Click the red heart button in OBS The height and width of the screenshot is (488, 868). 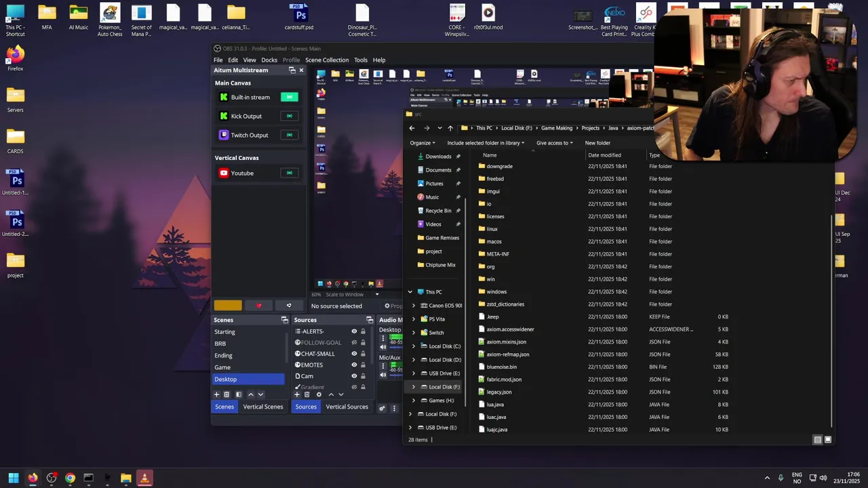pos(258,306)
